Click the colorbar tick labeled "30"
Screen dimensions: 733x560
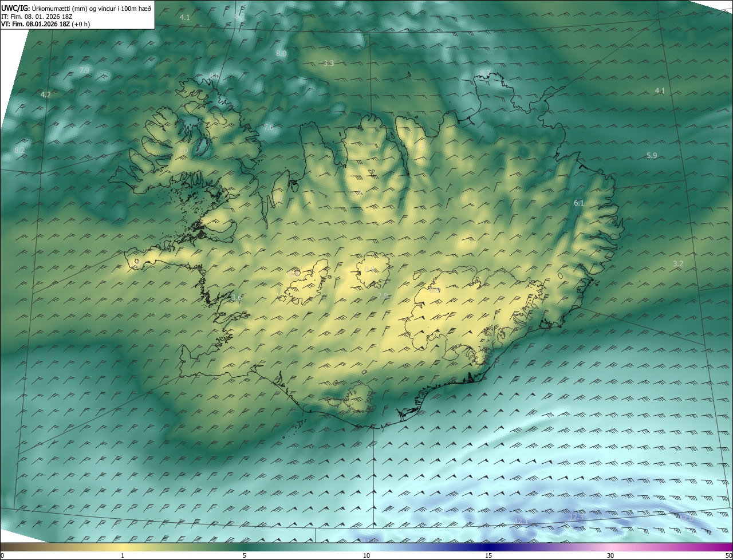click(610, 555)
